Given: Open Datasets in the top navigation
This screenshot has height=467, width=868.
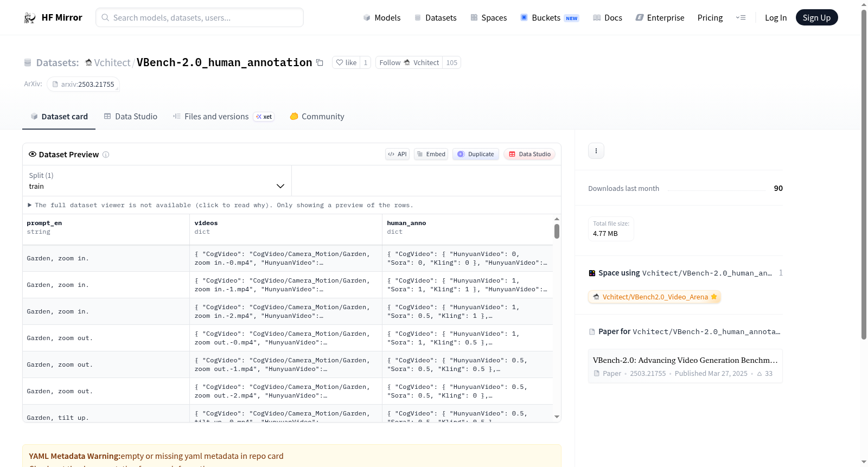Looking at the screenshot, I should (x=436, y=18).
